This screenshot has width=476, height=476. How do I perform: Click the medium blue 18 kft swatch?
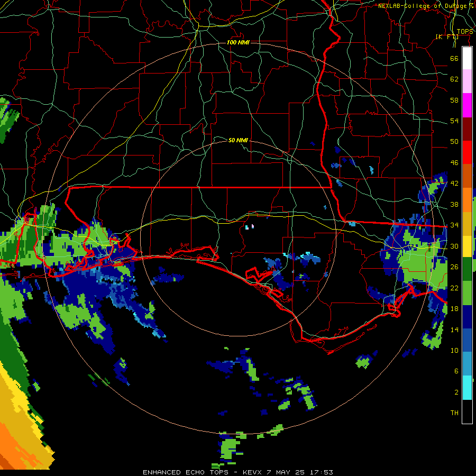click(467, 340)
